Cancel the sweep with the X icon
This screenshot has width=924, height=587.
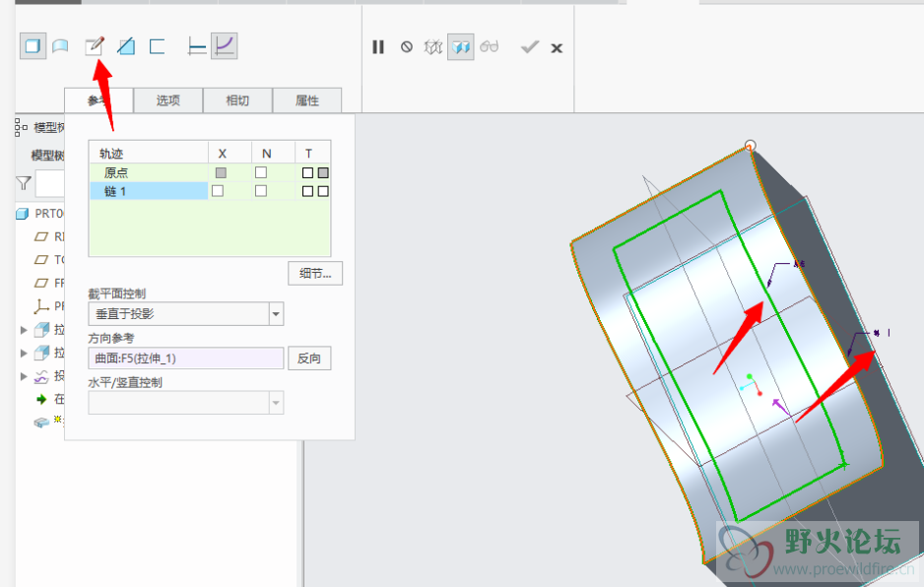tap(557, 48)
